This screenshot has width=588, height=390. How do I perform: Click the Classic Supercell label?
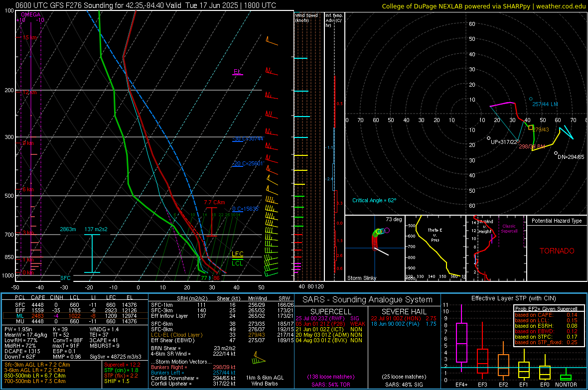click(509, 229)
